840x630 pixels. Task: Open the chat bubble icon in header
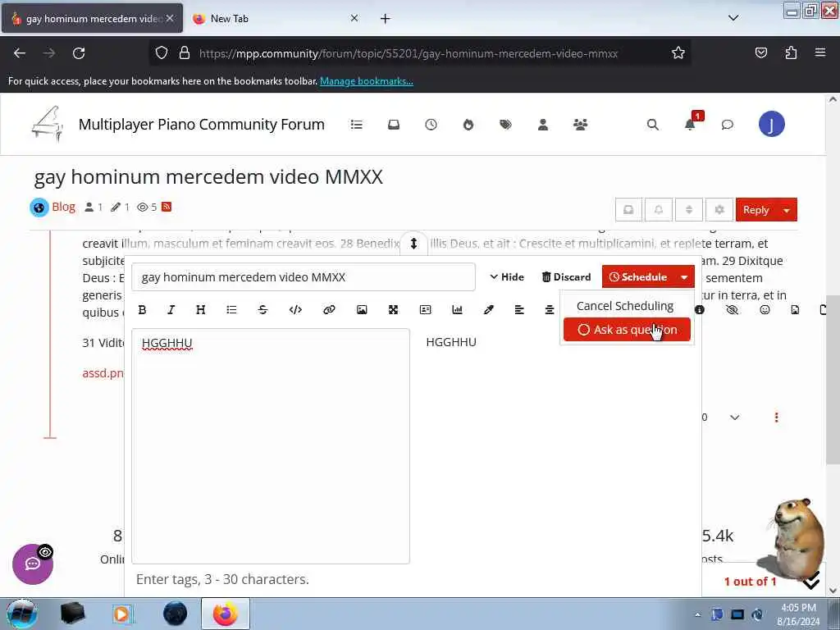[728, 125]
